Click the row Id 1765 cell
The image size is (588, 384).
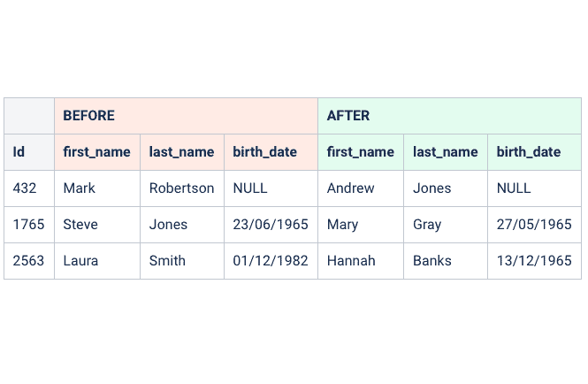click(29, 225)
